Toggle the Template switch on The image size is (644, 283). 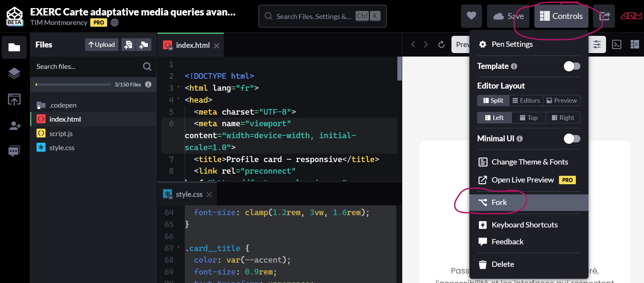(x=572, y=66)
